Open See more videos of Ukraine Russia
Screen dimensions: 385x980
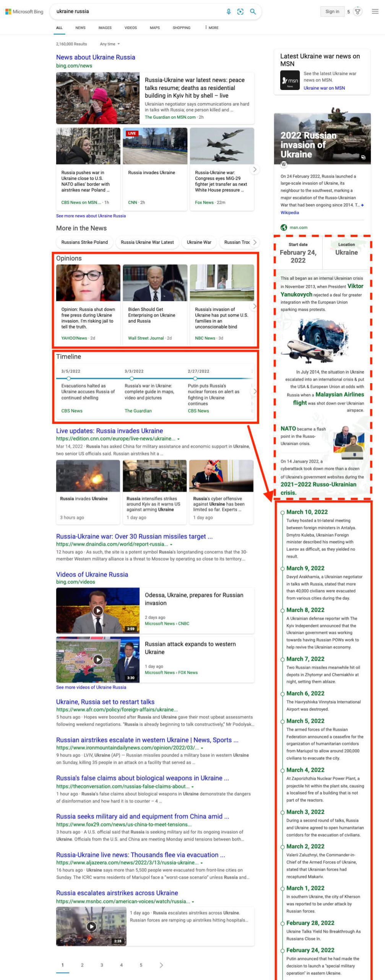[x=91, y=687]
